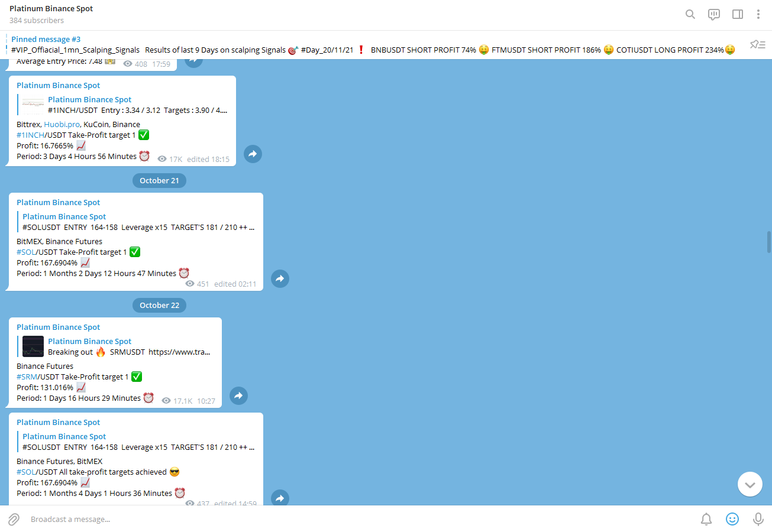
Task: Open the quoted #1INCH/USDT Entry reply preview
Action: [123, 105]
